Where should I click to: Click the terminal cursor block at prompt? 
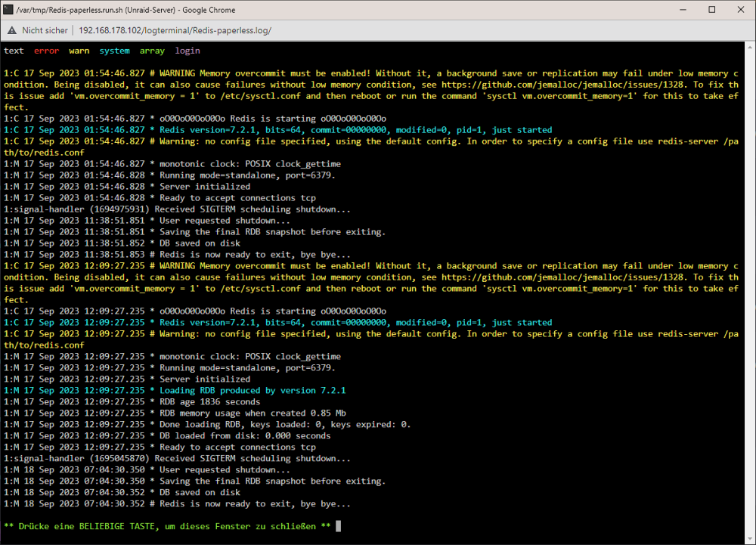339,526
